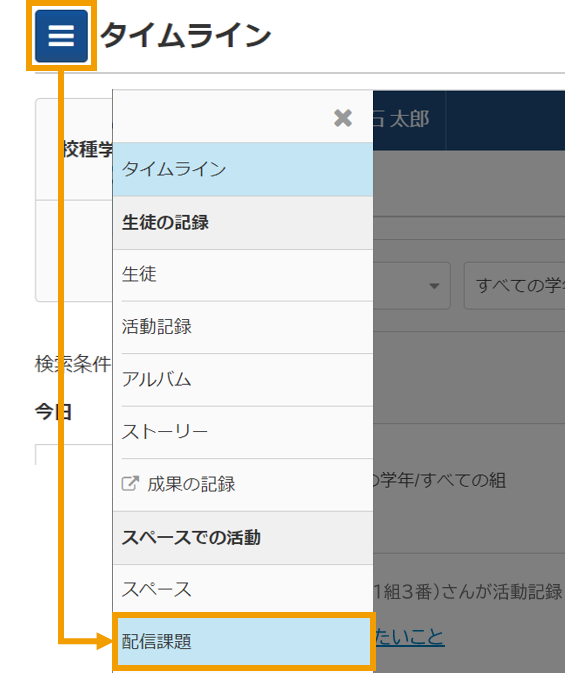
Task: Open 活動記録 menu item
Action: pyautogui.click(x=243, y=327)
